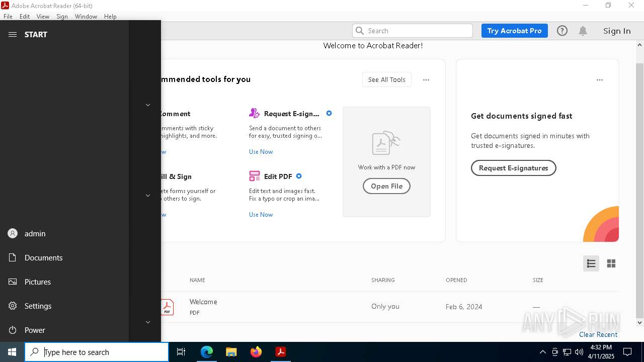
Task: Open Task View on the taskbar
Action: coord(181,352)
